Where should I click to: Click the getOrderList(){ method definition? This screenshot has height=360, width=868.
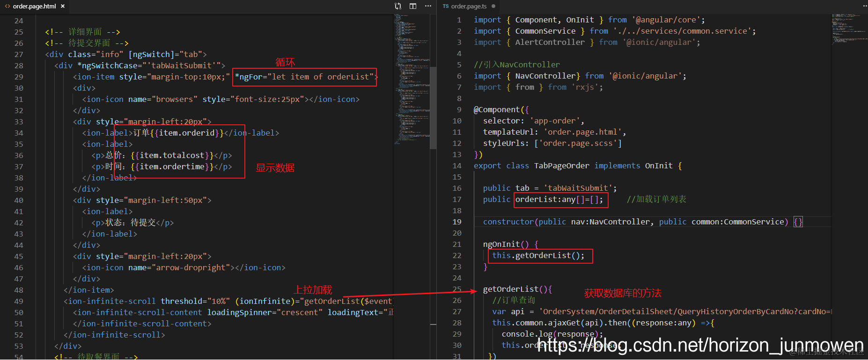tap(518, 289)
